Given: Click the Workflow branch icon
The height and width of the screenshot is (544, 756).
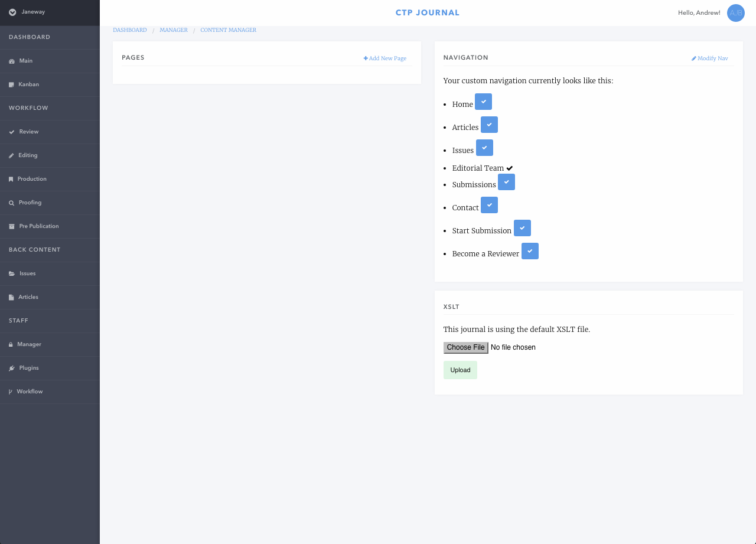Looking at the screenshot, I should pyautogui.click(x=11, y=392).
